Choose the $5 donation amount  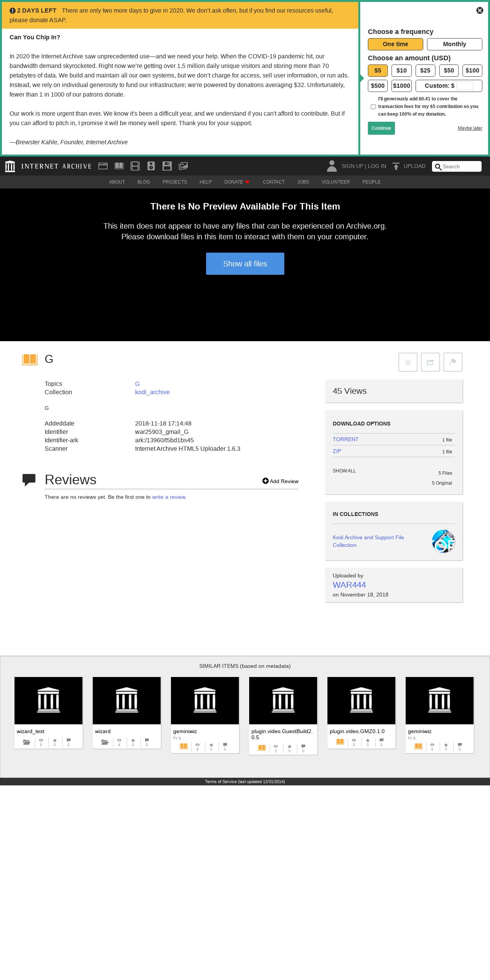378,71
